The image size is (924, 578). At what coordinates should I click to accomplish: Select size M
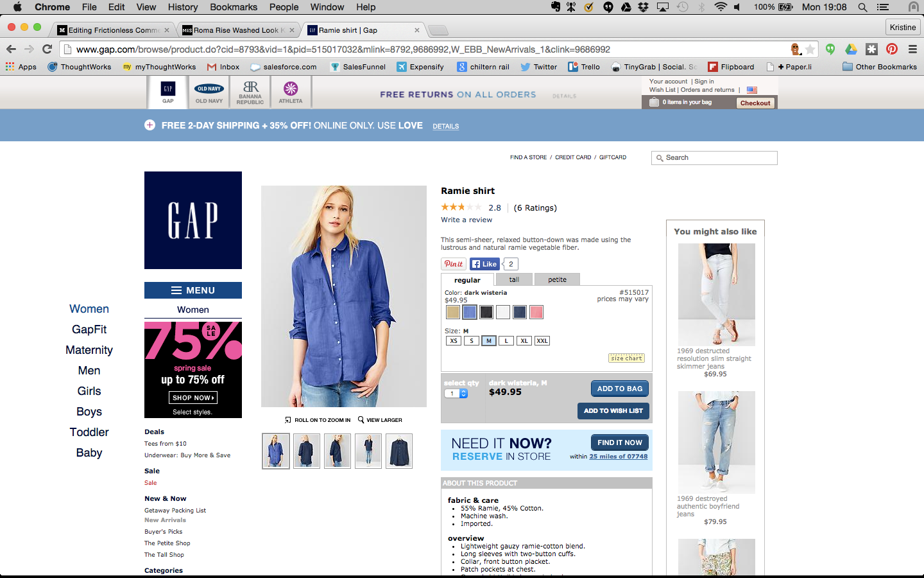(489, 341)
